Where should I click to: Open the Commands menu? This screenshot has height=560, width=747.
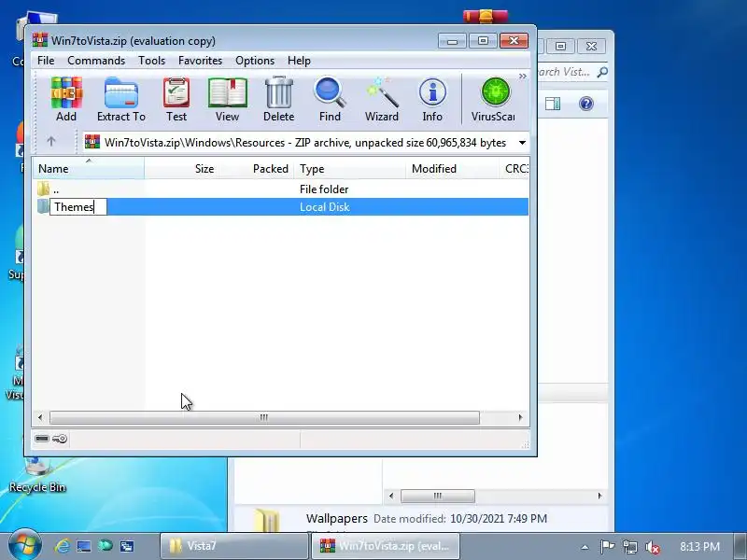tap(96, 61)
